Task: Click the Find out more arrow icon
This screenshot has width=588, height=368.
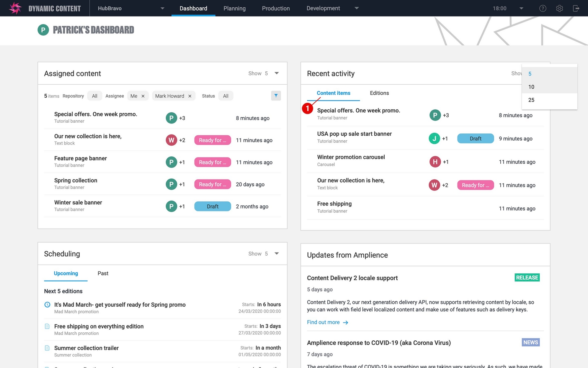Action: coord(346,323)
